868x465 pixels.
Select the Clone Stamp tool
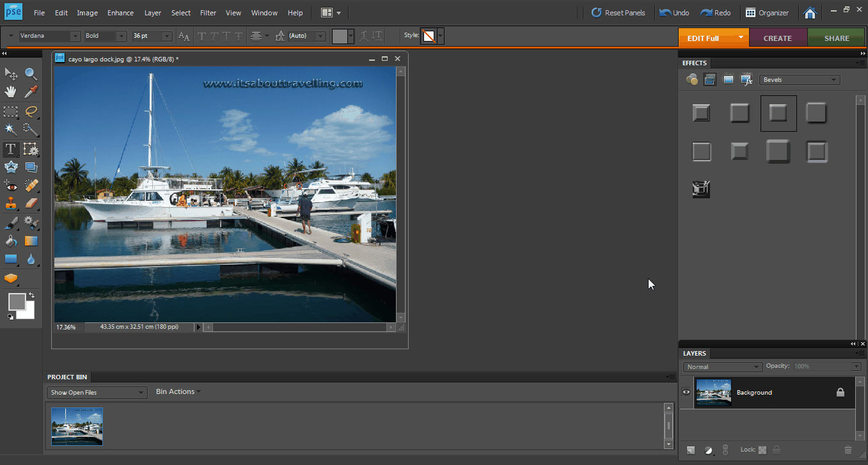point(11,204)
